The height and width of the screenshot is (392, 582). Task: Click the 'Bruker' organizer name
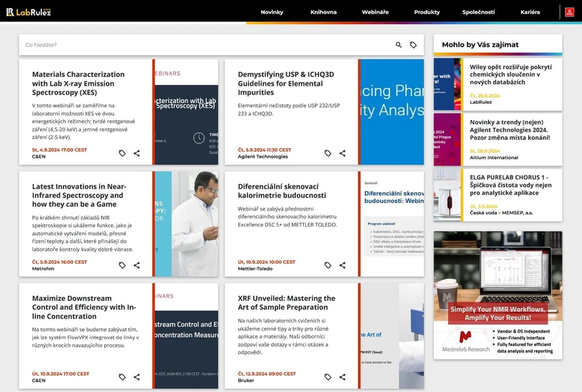click(246, 381)
